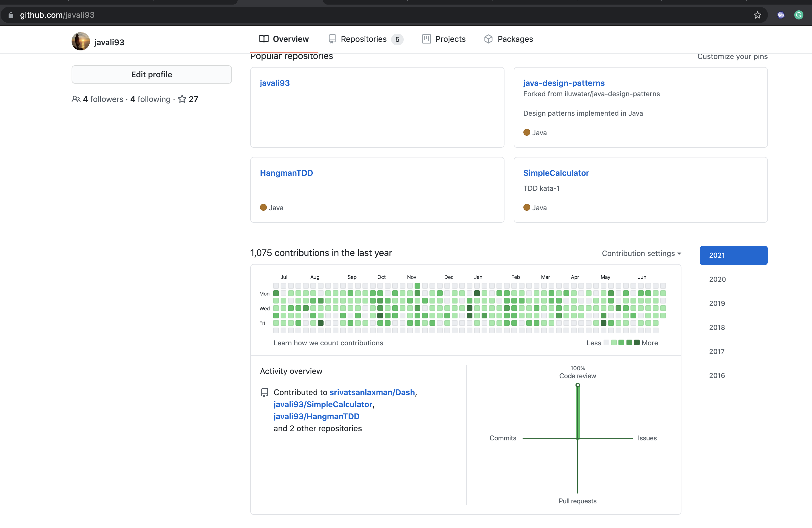The image size is (812, 528).
Task: Open the Projects tab
Action: coord(444,39)
